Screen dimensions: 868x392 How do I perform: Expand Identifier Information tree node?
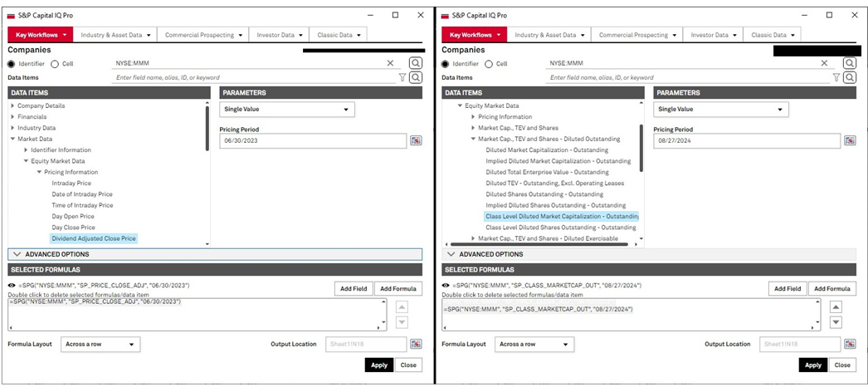point(26,150)
